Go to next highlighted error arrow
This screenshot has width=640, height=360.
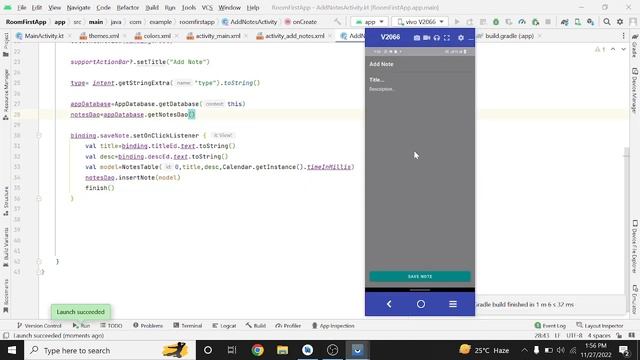pyautogui.click(x=623, y=49)
